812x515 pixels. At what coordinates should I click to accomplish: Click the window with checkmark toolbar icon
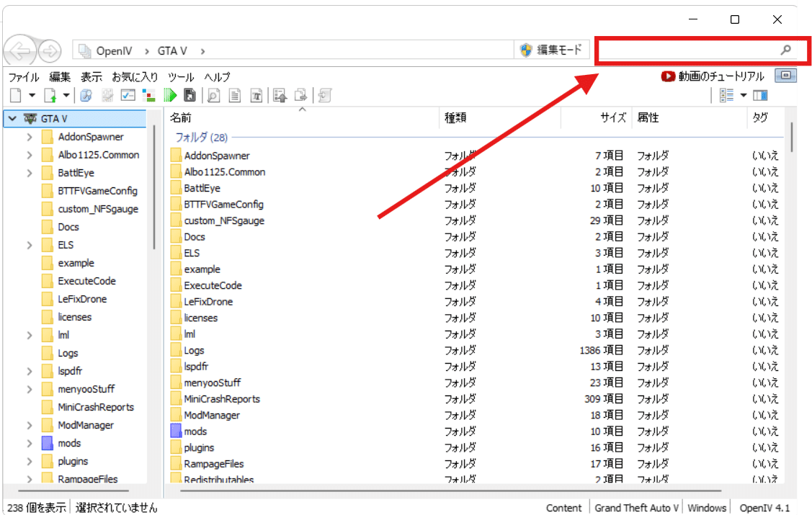tap(128, 96)
